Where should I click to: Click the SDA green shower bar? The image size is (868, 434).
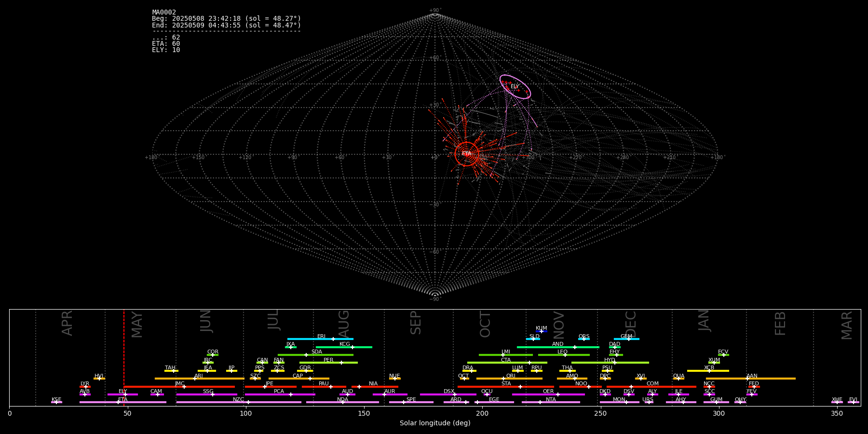pos(315,355)
